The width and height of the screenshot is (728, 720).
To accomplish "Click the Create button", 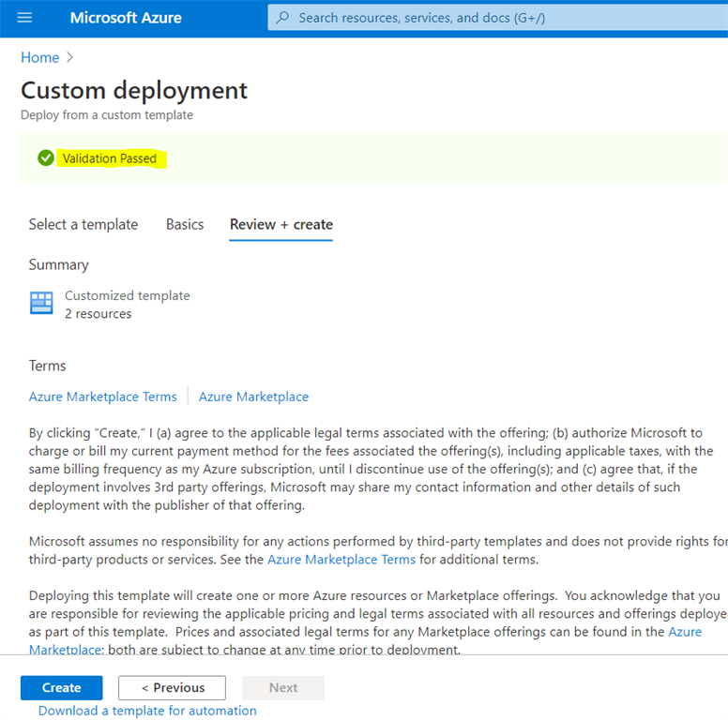I will [x=61, y=687].
